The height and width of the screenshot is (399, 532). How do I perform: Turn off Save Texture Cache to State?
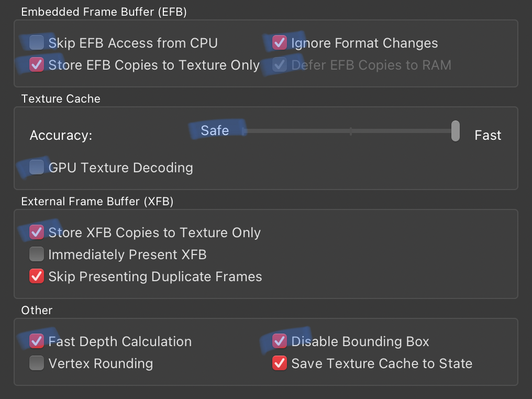point(280,363)
